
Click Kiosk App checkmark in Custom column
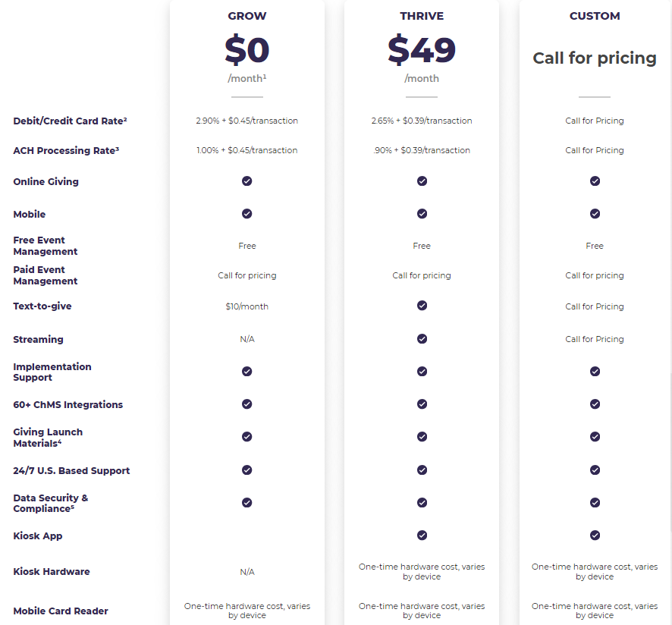[x=595, y=535]
